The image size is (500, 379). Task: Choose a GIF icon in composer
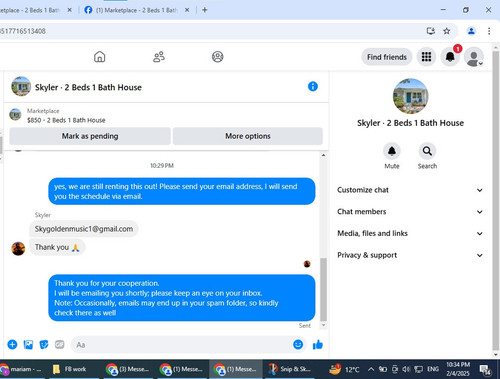[60, 344]
